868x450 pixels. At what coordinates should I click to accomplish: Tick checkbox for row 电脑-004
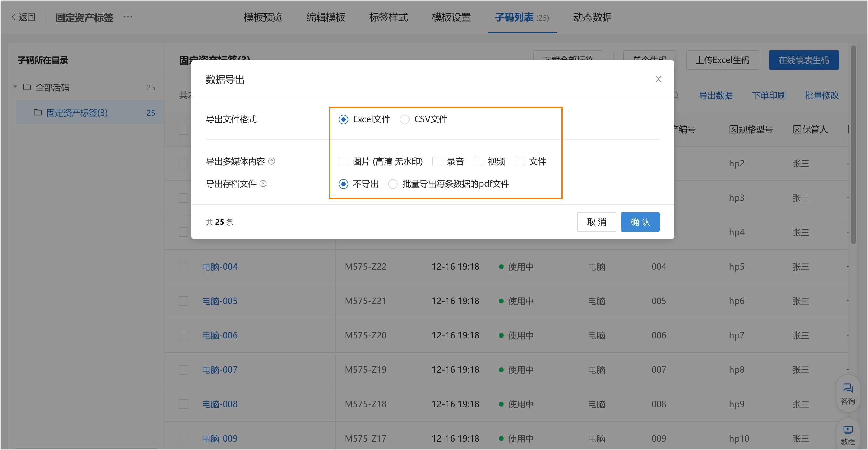(183, 267)
